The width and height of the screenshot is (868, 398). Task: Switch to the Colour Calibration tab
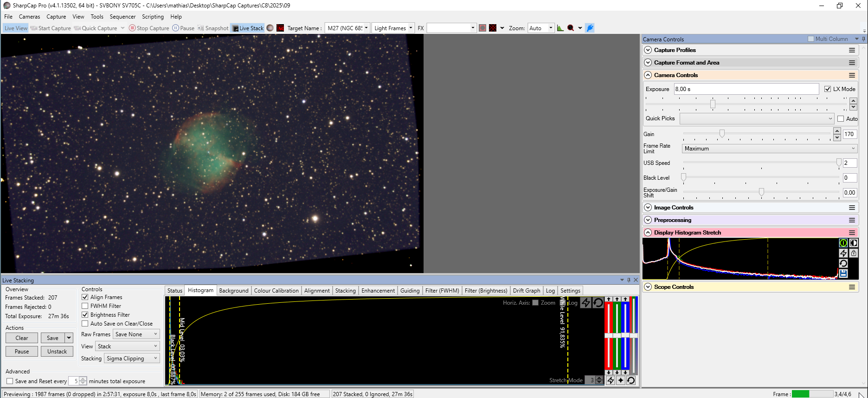276,291
